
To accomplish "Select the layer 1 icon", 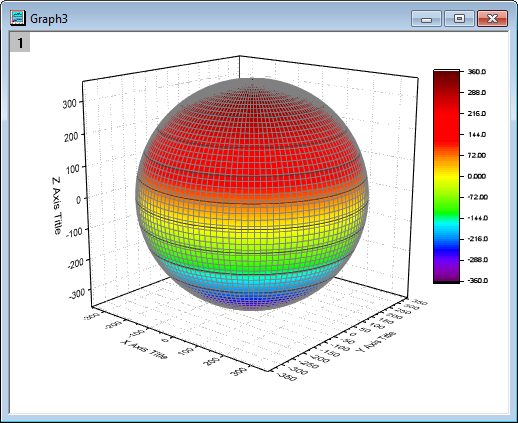I will [x=20, y=42].
